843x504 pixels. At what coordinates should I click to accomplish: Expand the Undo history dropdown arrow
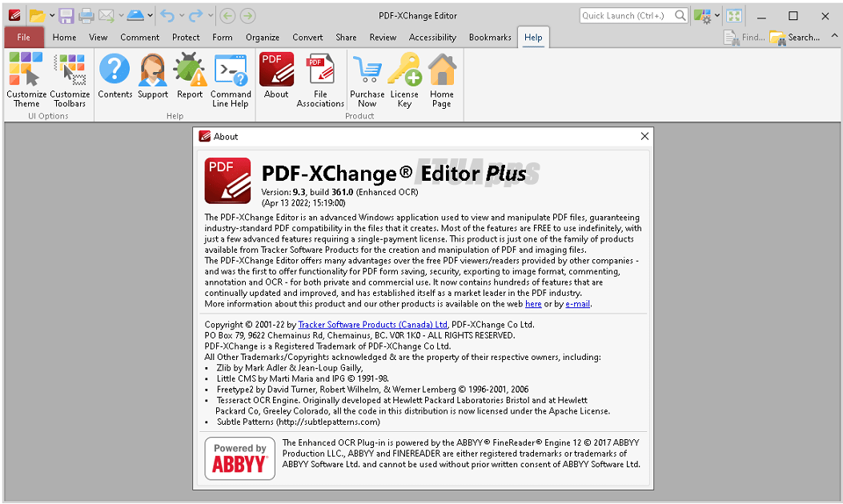point(182,16)
